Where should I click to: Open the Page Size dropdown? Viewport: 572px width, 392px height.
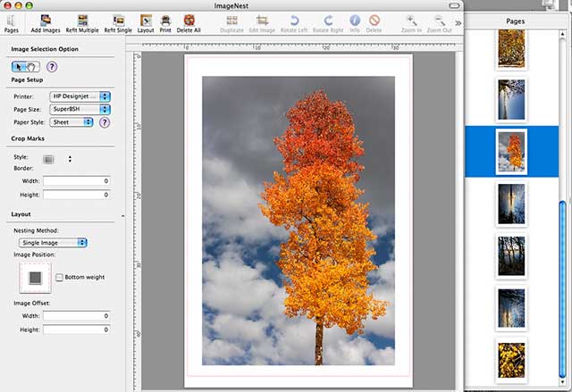coord(80,109)
